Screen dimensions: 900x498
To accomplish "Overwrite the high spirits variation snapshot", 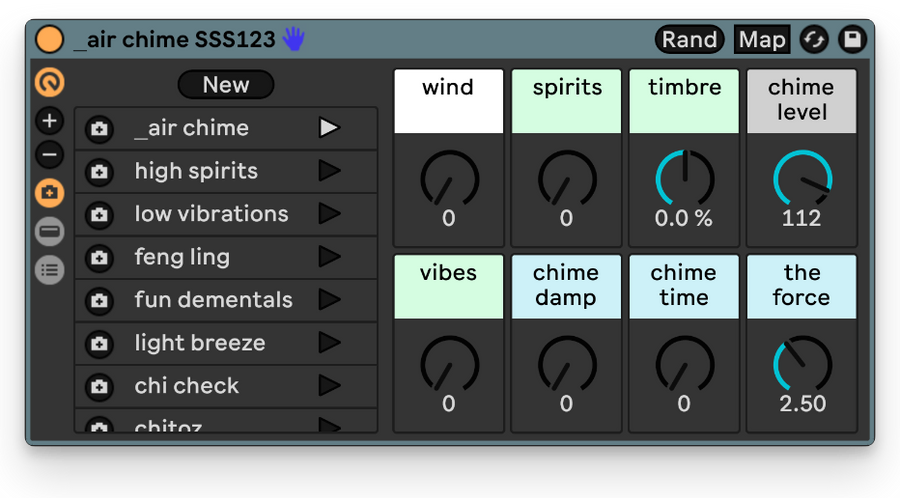I will tap(99, 172).
